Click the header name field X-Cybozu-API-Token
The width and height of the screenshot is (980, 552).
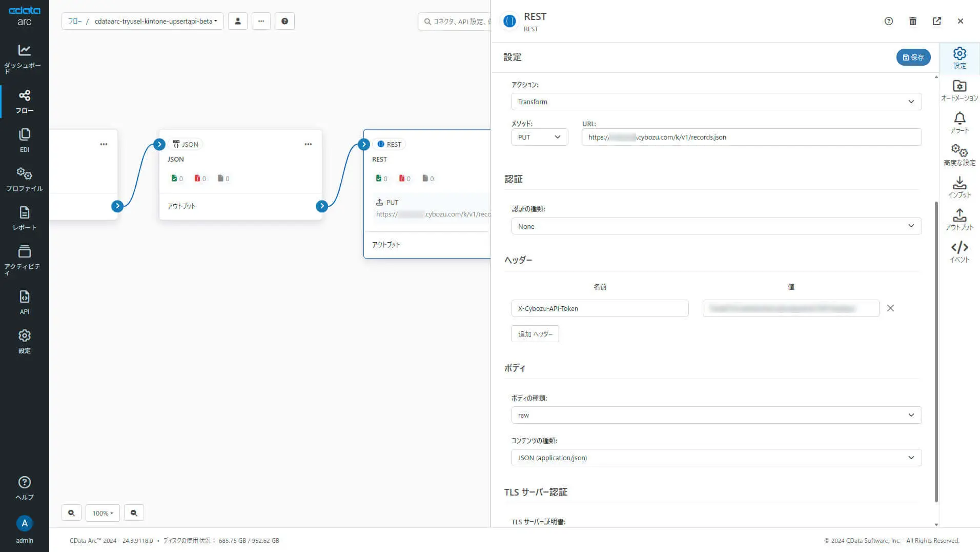click(x=600, y=308)
